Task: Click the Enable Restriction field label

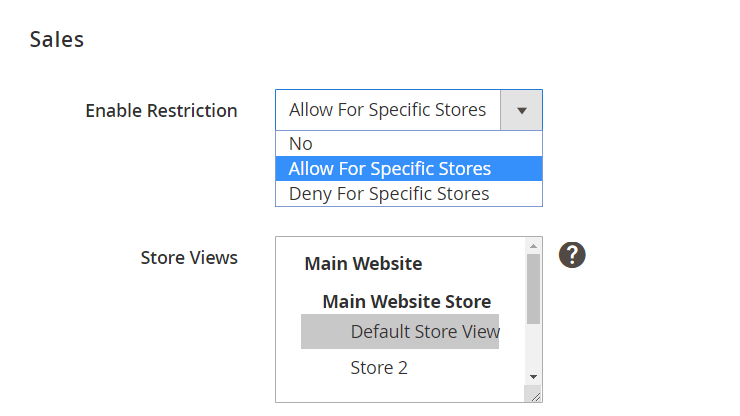Action: pos(161,111)
